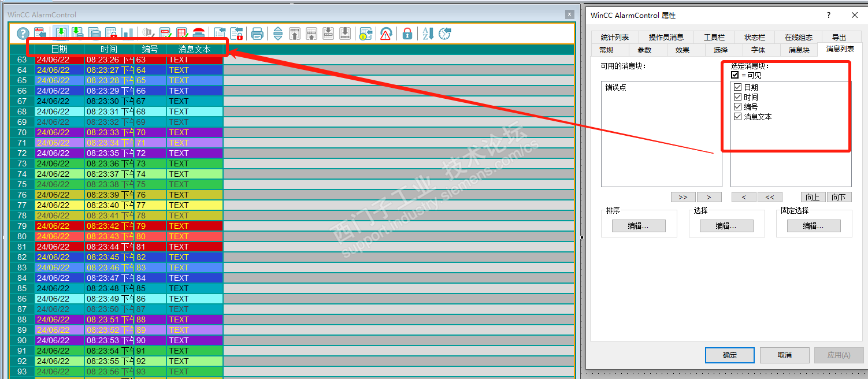Show the short-term archive list

[x=77, y=34]
